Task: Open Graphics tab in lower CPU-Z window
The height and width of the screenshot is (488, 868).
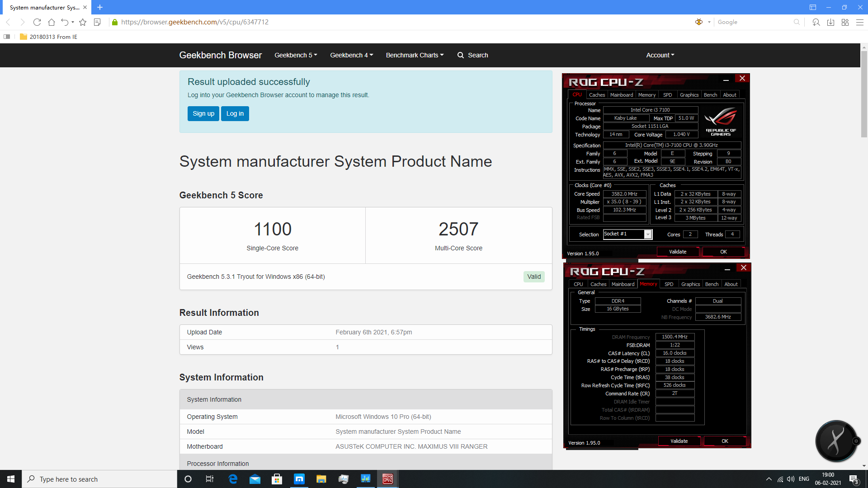Action: (x=691, y=284)
